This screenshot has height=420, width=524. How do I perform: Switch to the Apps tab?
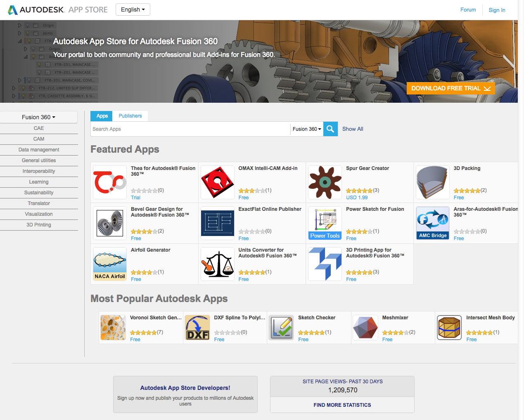(102, 116)
